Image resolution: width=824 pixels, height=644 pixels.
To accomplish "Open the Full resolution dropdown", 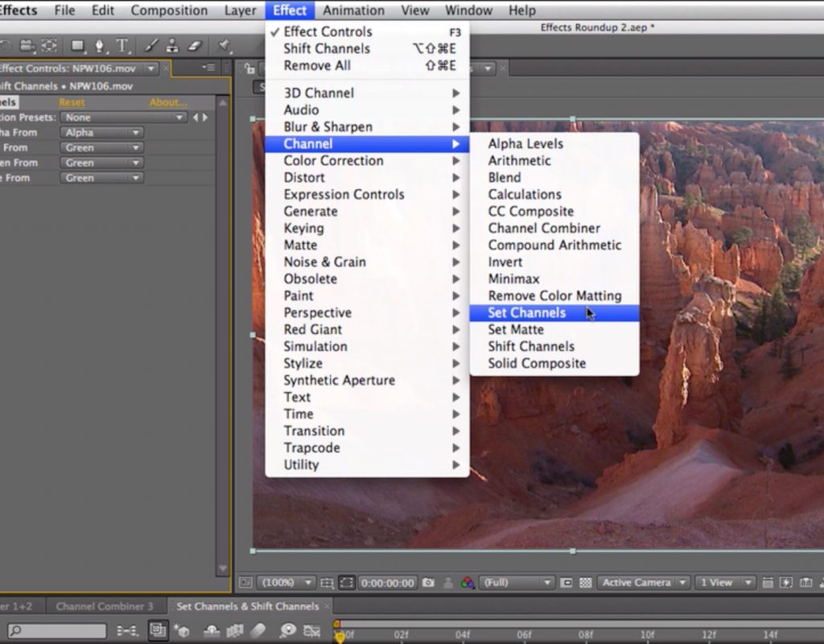I will click(x=517, y=583).
